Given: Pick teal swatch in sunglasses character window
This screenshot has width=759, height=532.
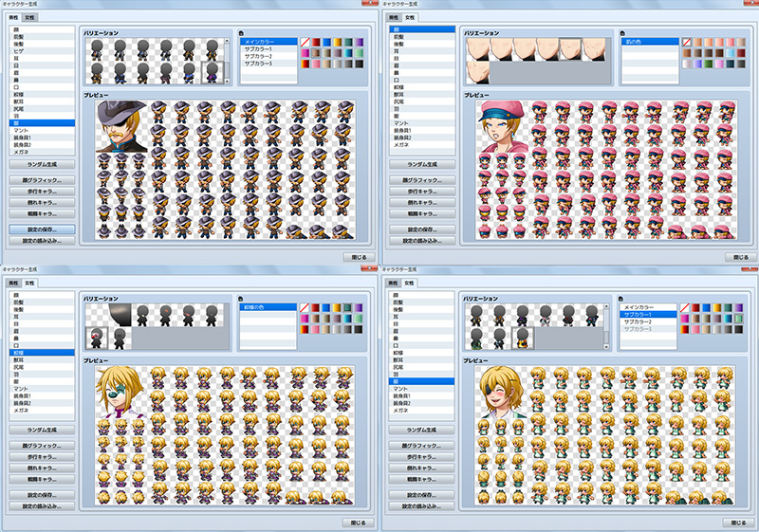Looking at the screenshot, I should 348,308.
